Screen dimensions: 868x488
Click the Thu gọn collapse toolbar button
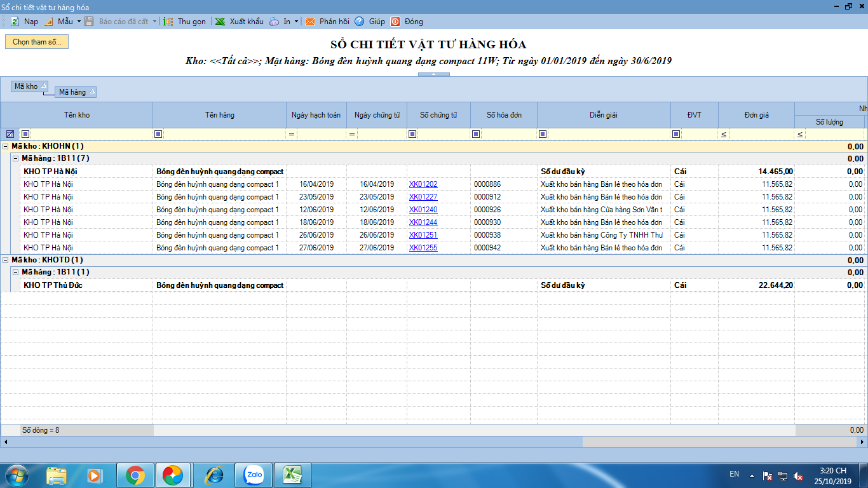point(185,22)
